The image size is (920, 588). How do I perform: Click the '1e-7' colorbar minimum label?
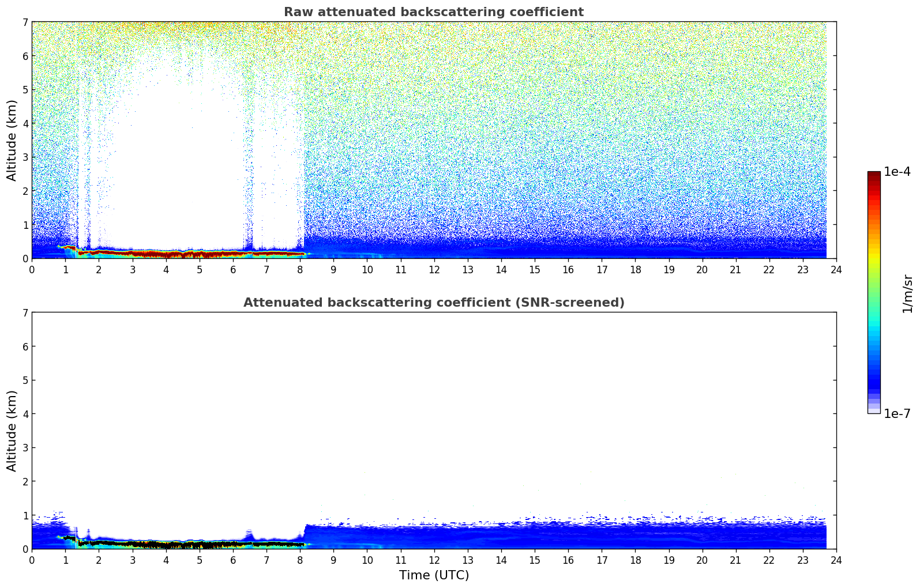click(897, 414)
